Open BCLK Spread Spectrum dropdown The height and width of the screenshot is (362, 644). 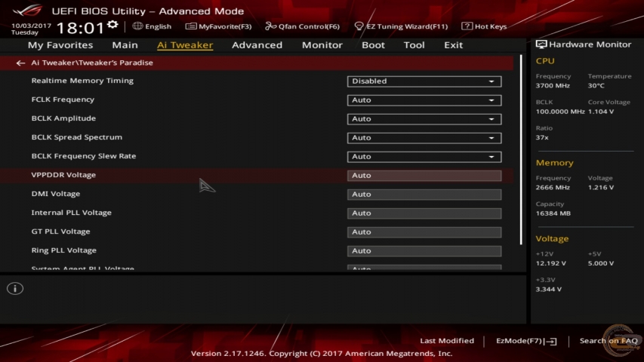424,138
